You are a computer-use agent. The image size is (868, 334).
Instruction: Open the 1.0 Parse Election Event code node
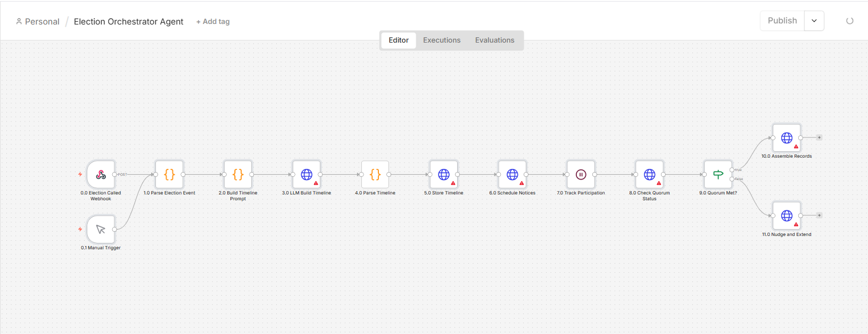pos(169,175)
